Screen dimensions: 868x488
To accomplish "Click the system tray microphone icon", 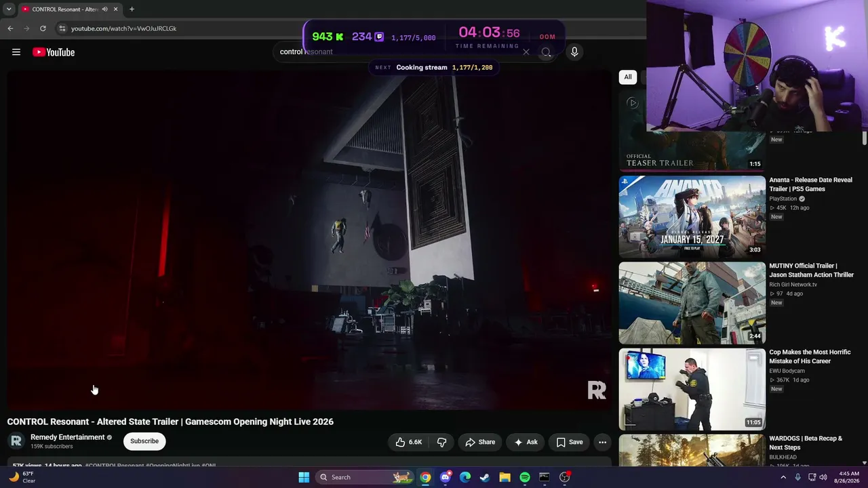I will [x=797, y=477].
